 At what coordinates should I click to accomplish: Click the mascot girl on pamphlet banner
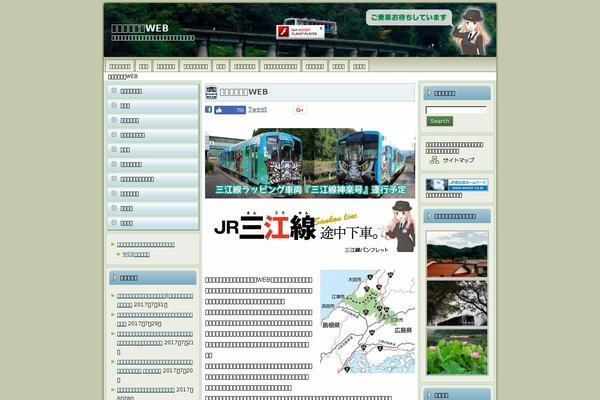[400, 227]
